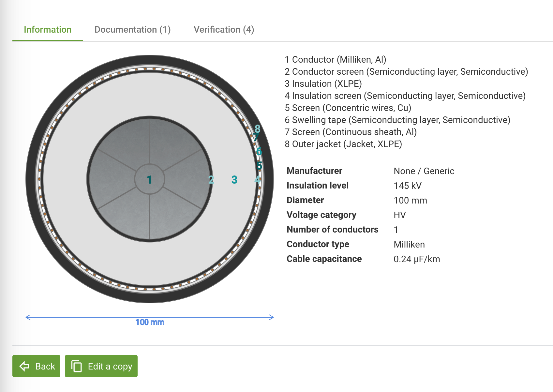Click the copy icon in Edit a copy

pyautogui.click(x=77, y=366)
